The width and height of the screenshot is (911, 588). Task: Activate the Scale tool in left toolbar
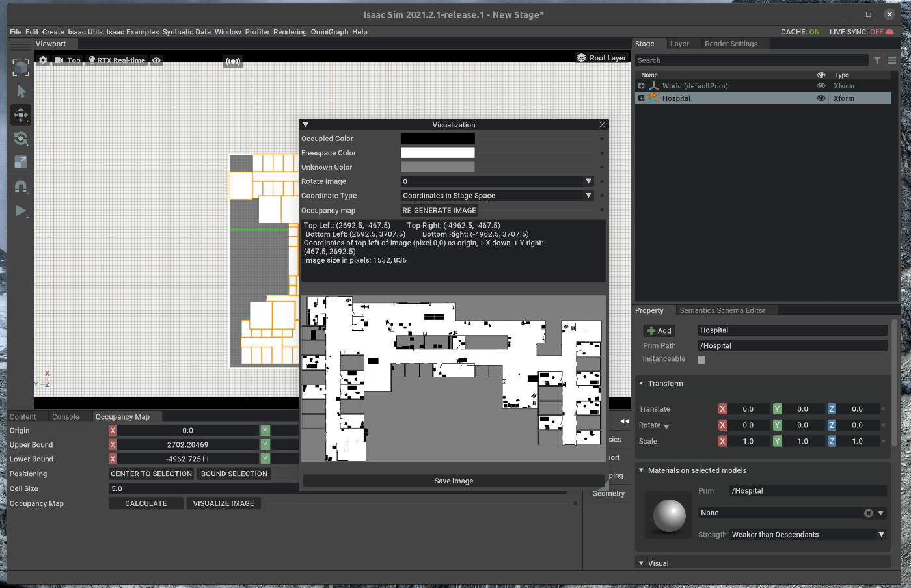point(21,162)
